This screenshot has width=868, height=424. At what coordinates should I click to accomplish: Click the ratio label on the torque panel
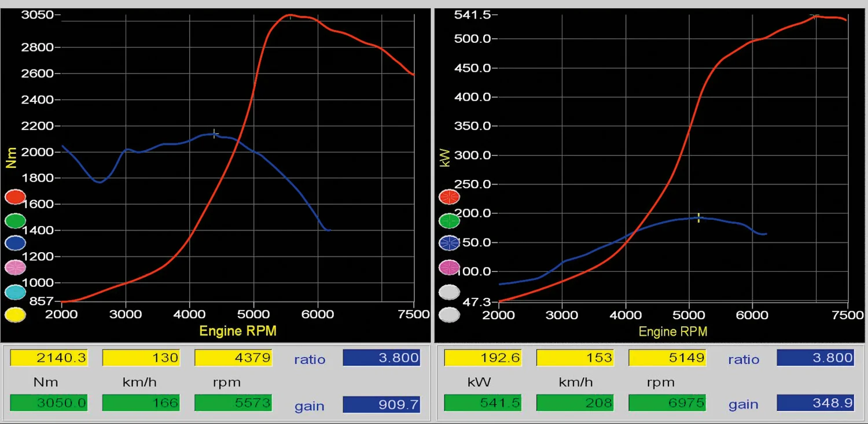[310, 359]
